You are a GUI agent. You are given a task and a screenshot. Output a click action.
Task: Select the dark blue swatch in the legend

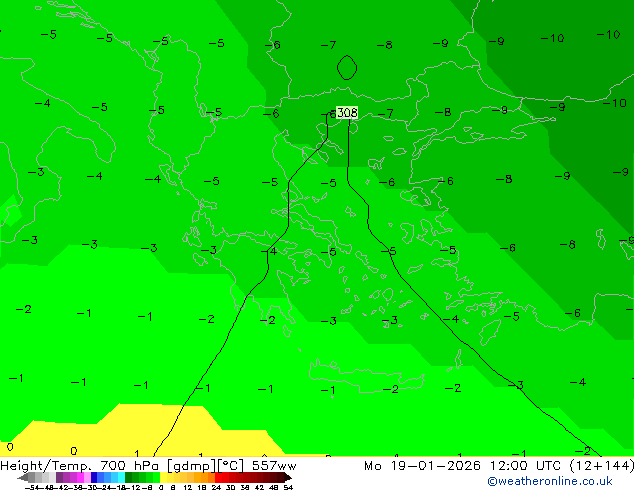pyautogui.click(x=94, y=477)
